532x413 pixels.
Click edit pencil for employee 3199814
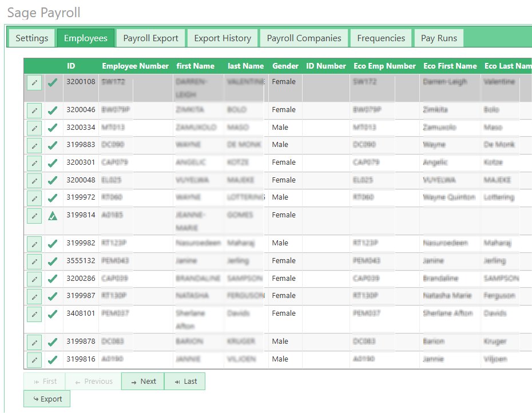pos(34,216)
